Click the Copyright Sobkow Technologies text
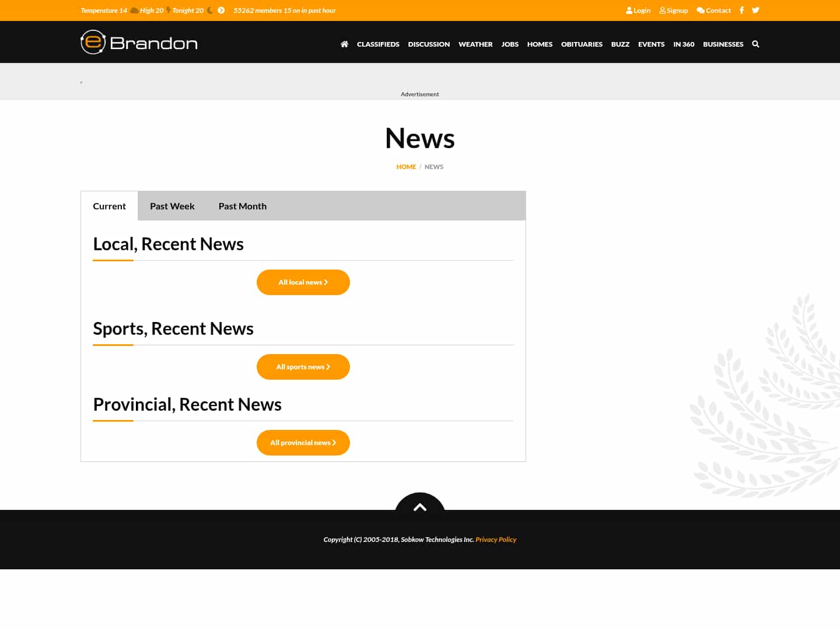840x630 pixels. point(399,540)
